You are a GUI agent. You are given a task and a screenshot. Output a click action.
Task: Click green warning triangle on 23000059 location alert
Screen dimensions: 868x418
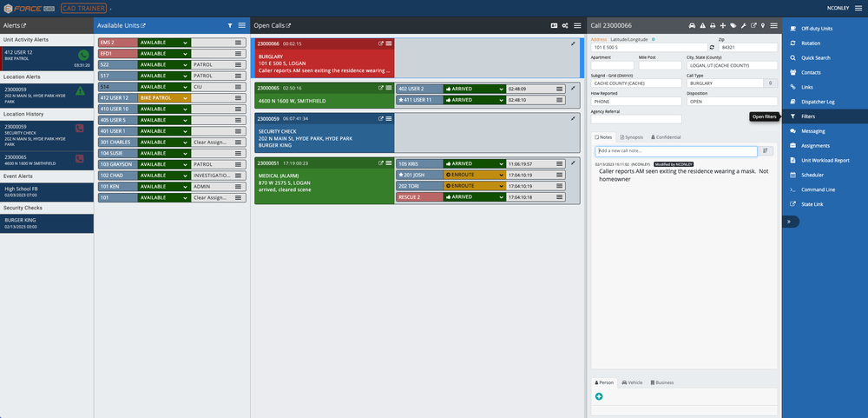[80, 91]
